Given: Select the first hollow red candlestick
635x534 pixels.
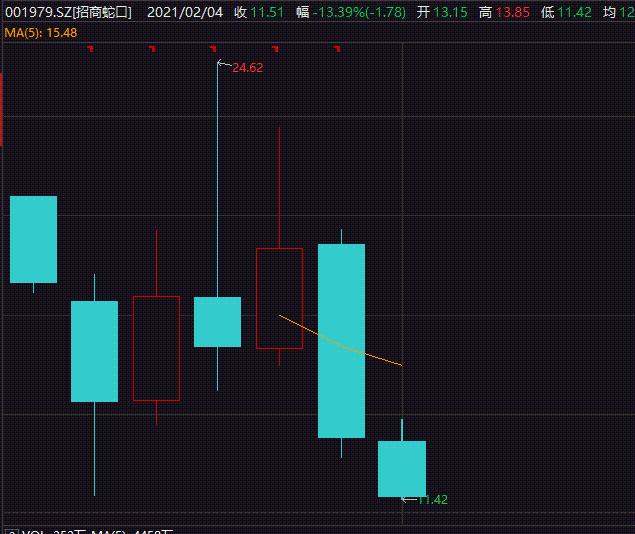Looking at the screenshot, I should click(x=156, y=348).
